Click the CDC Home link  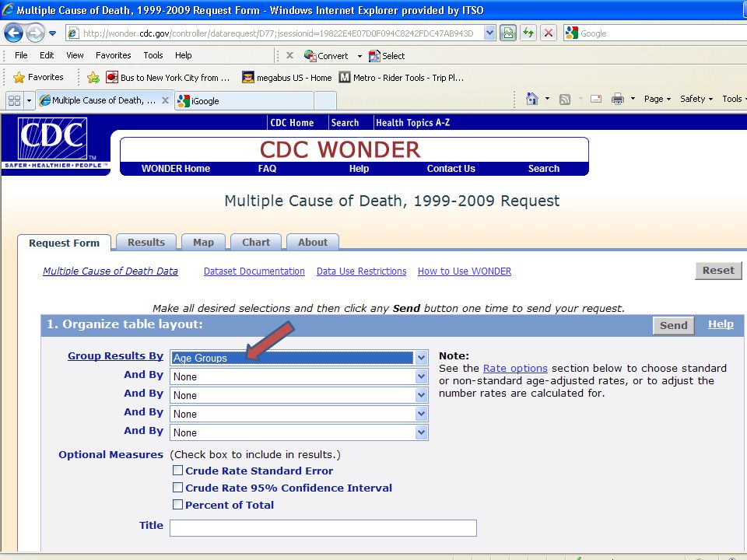(x=292, y=123)
